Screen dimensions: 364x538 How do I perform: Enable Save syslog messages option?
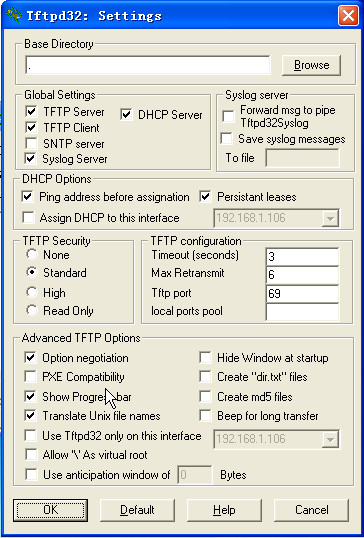pos(226,139)
